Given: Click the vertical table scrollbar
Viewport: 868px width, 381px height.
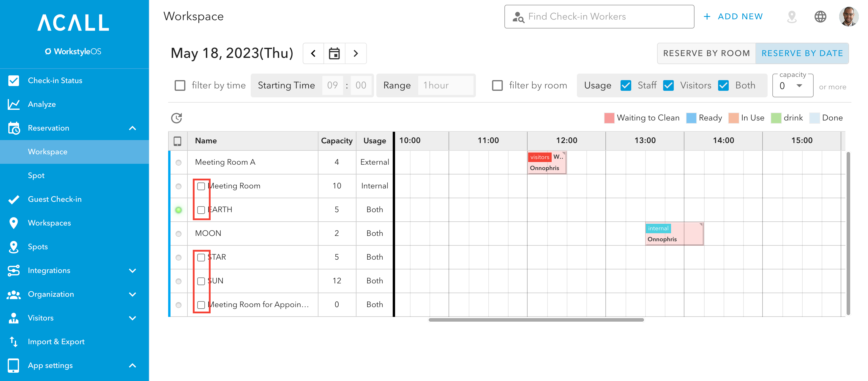Looking at the screenshot, I should [x=848, y=233].
